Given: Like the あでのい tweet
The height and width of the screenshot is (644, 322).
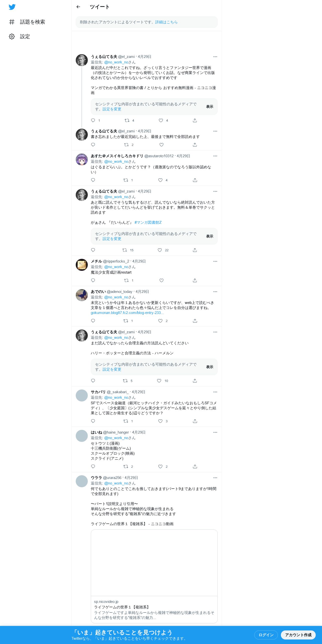Looking at the screenshot, I should [160, 321].
